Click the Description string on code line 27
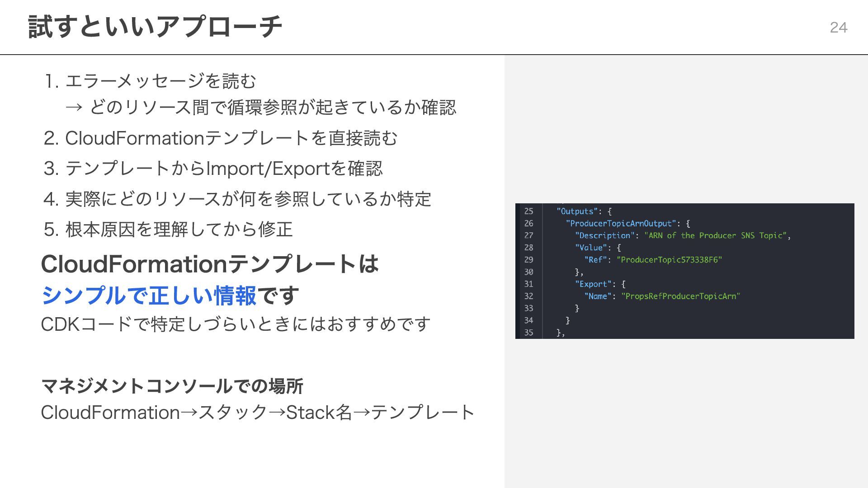The height and width of the screenshot is (488, 868). (715, 235)
